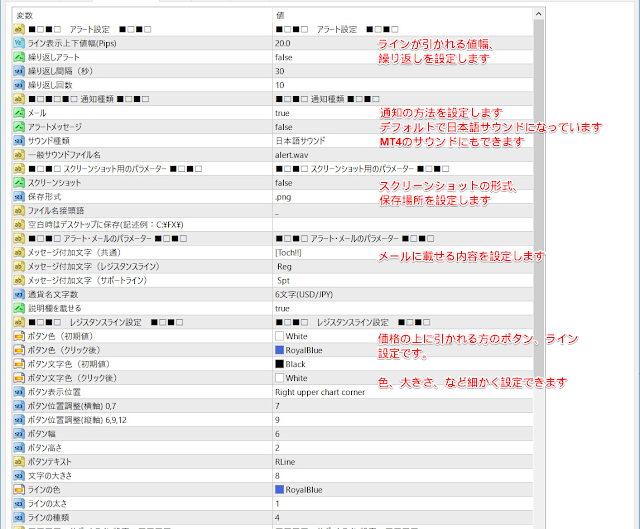Click the string icon beside 一般サウンドファイル名
The width and height of the screenshot is (640, 529).
tap(19, 155)
